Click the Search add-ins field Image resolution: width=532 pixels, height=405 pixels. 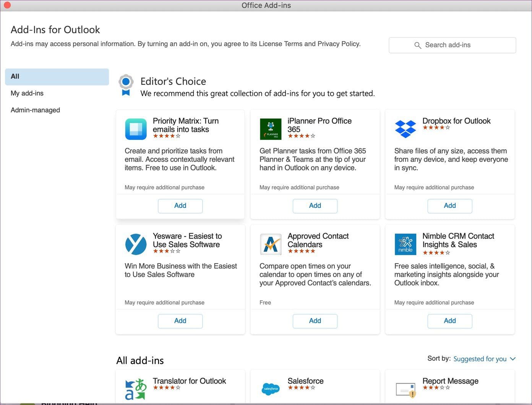(x=452, y=45)
